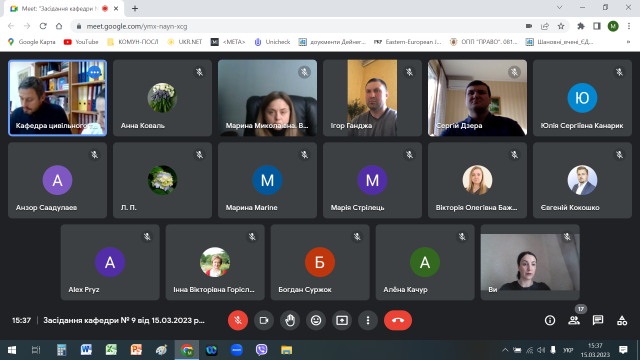Leave call with red hang-up button
Screen dimensions: 640x360
398,320
